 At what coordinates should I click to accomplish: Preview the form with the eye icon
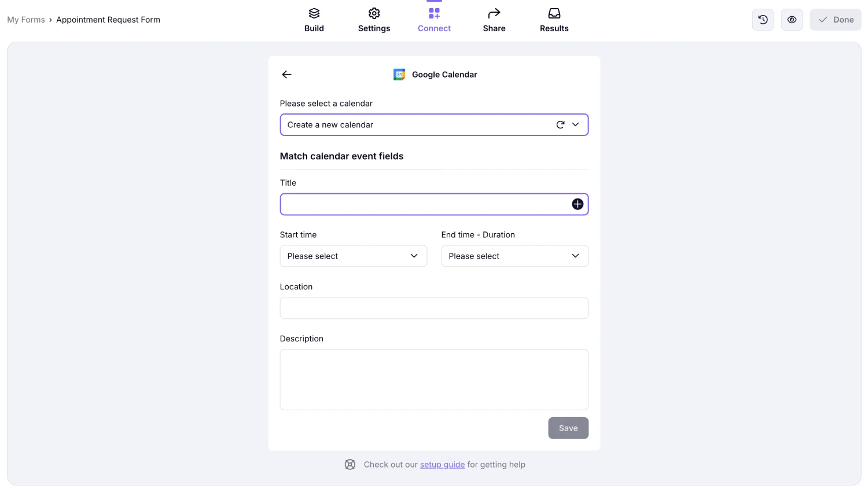792,19
